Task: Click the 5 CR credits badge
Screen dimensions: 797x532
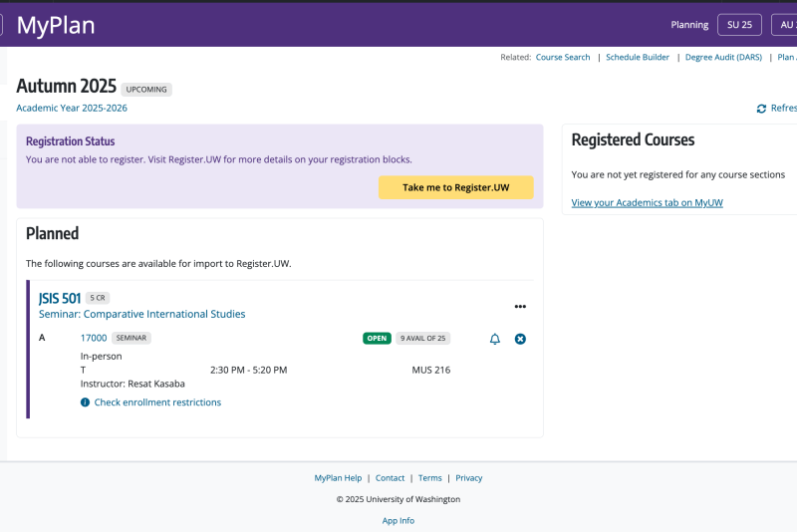Action: (98, 298)
